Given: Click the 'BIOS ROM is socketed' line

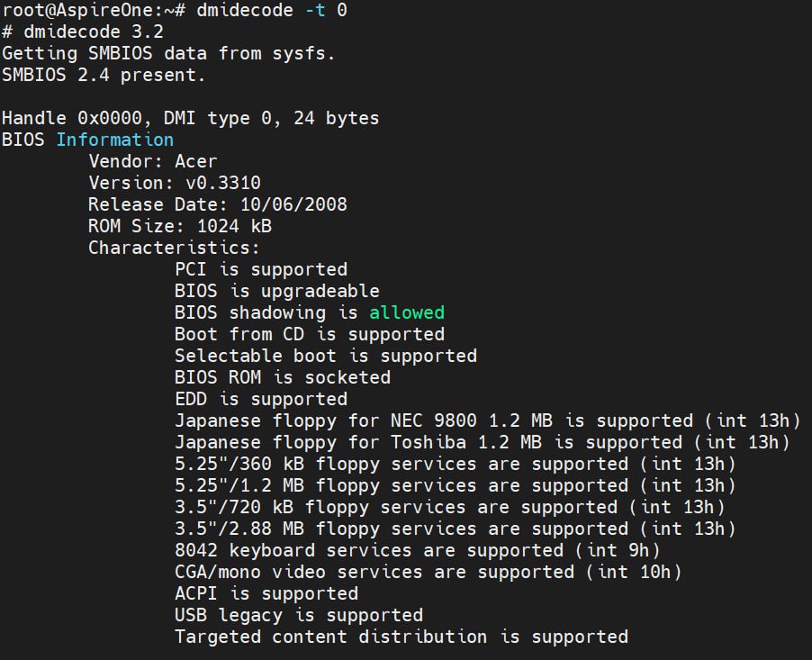Looking at the screenshot, I should (x=282, y=377).
